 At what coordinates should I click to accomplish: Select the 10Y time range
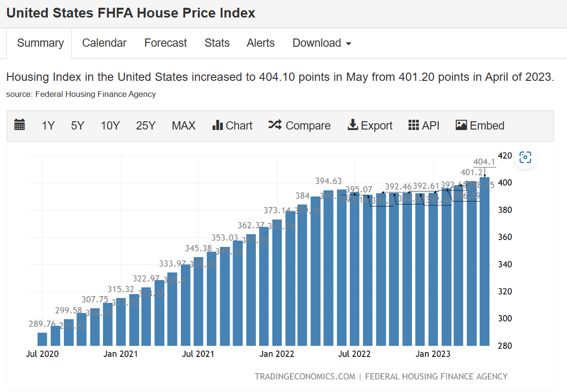(x=110, y=126)
